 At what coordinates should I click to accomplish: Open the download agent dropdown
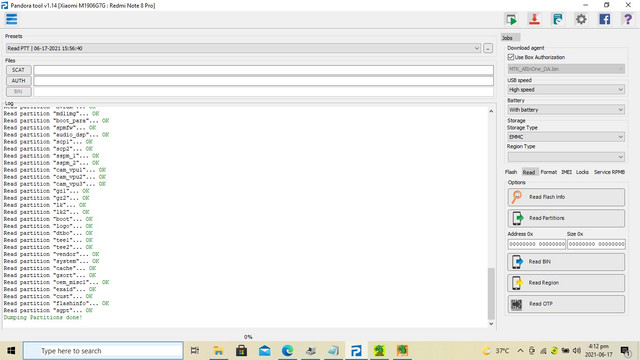[566, 69]
